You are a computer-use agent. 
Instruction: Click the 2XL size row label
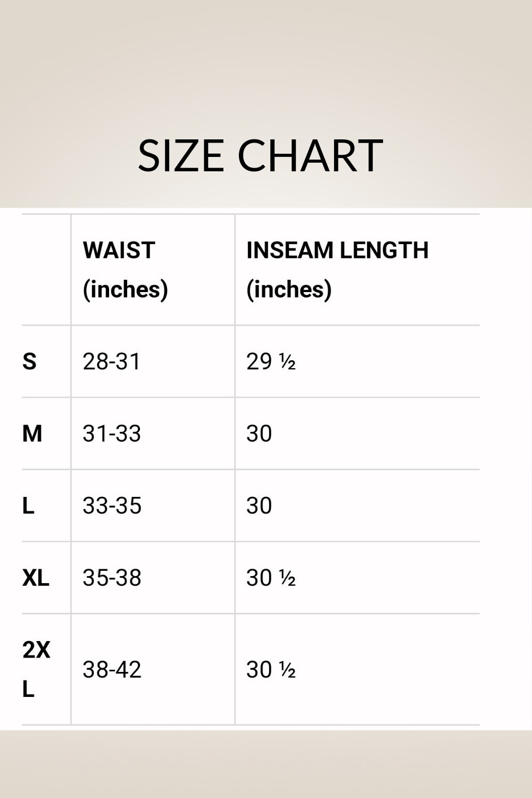click(36, 669)
